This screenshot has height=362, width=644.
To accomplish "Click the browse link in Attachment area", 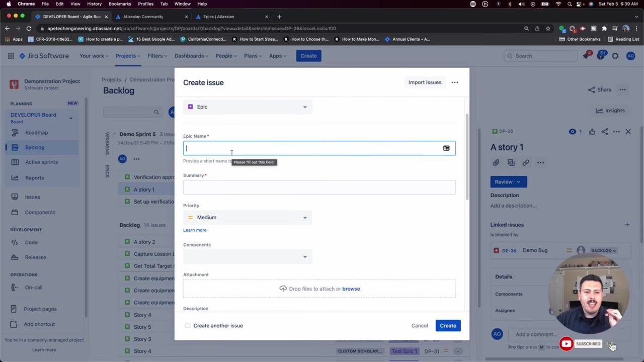I will click(x=351, y=289).
